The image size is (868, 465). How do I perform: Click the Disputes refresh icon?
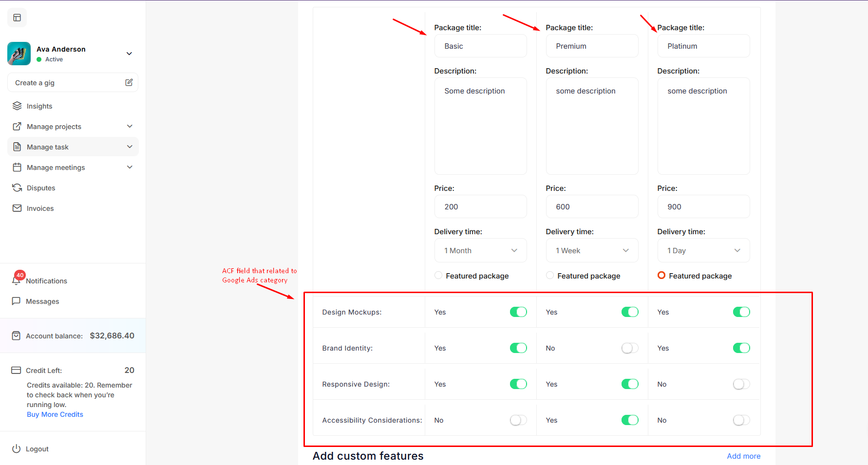[x=17, y=188]
